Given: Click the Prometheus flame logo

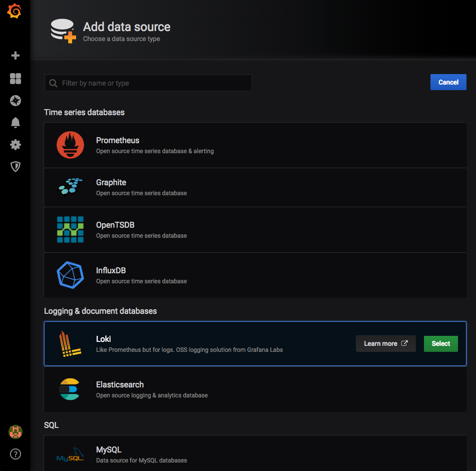Looking at the screenshot, I should (x=70, y=145).
